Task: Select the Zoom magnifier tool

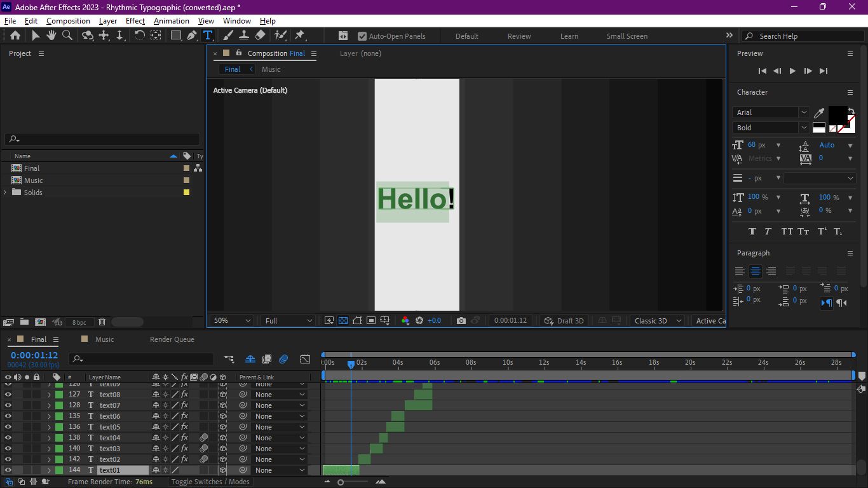Action: pos(67,36)
